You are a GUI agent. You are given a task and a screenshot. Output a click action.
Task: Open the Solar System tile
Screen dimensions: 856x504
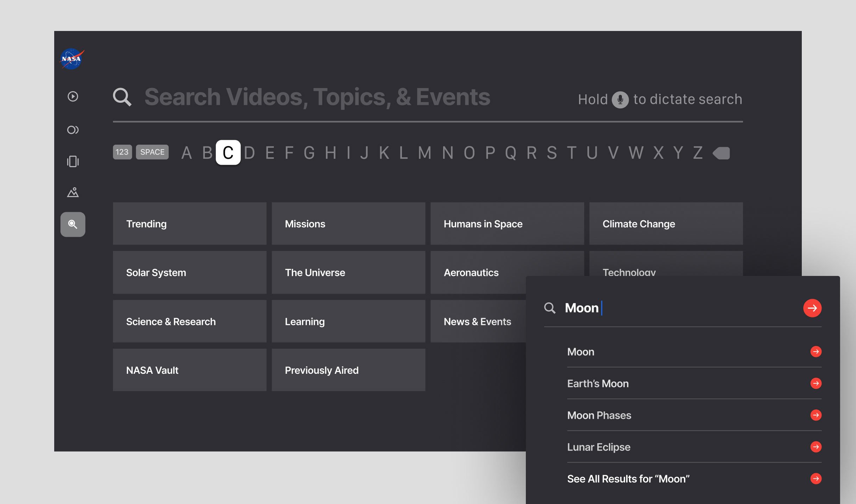[190, 272]
